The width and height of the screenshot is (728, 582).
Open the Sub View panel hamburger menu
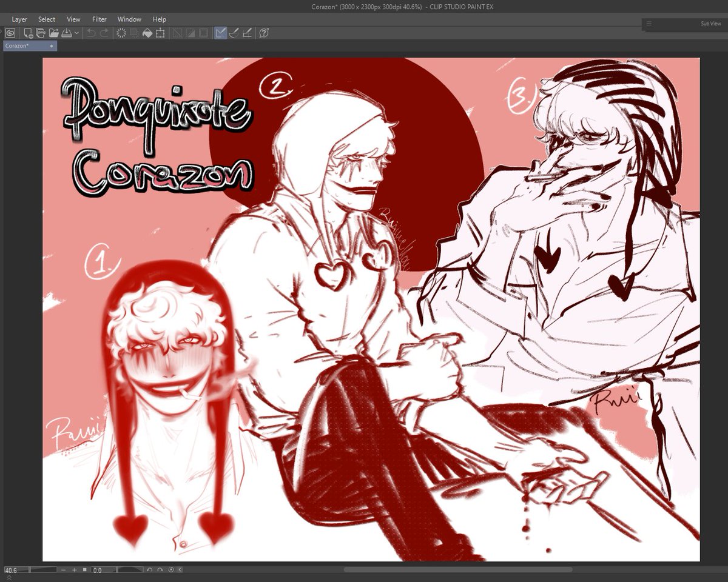point(649,24)
